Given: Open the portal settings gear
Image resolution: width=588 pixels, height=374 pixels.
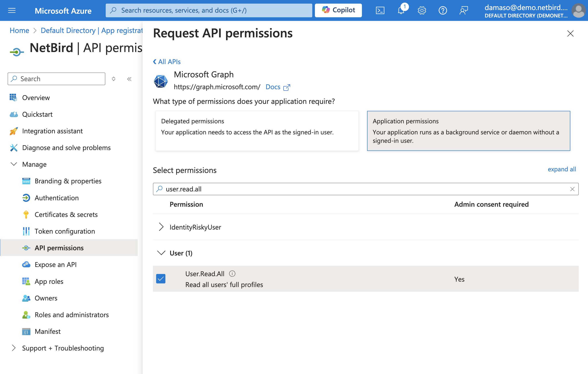Looking at the screenshot, I should (x=422, y=10).
